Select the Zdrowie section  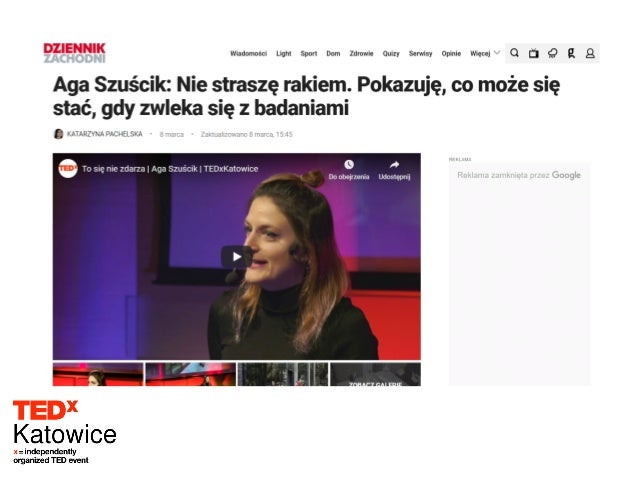361,53
